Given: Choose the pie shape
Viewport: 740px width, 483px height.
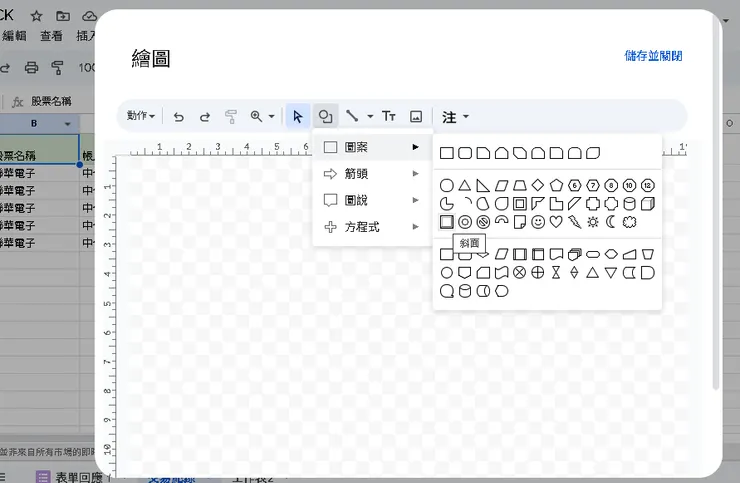Looking at the screenshot, I should click(446, 204).
